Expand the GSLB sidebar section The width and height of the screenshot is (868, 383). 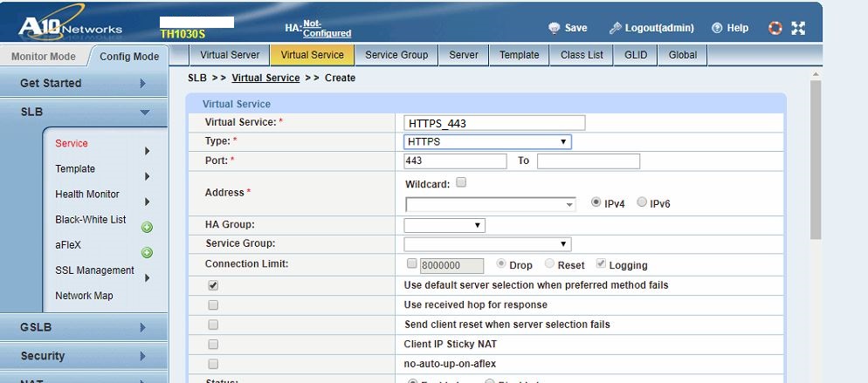[x=84, y=327]
